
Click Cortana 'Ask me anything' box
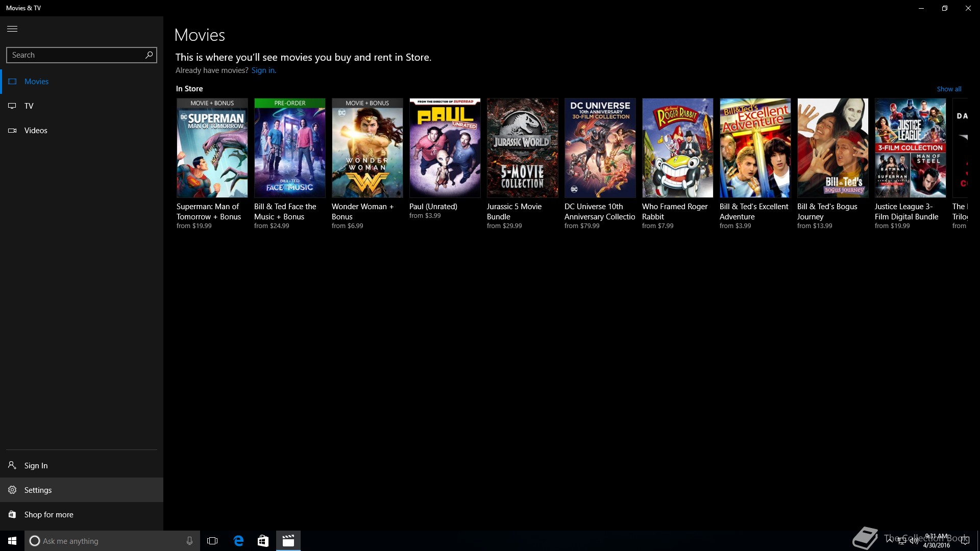pyautogui.click(x=113, y=541)
